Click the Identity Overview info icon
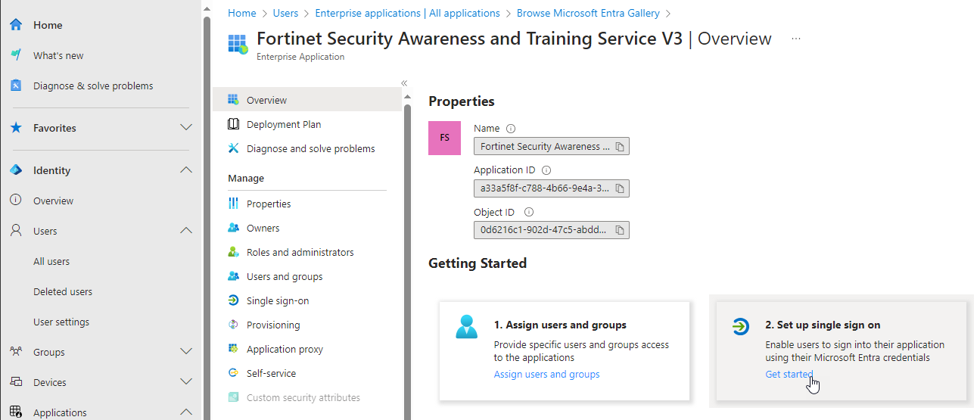This screenshot has height=420, width=980. click(16, 201)
